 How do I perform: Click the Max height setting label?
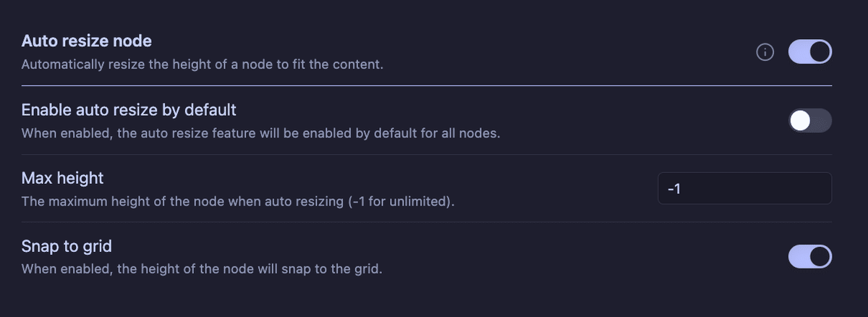click(63, 178)
